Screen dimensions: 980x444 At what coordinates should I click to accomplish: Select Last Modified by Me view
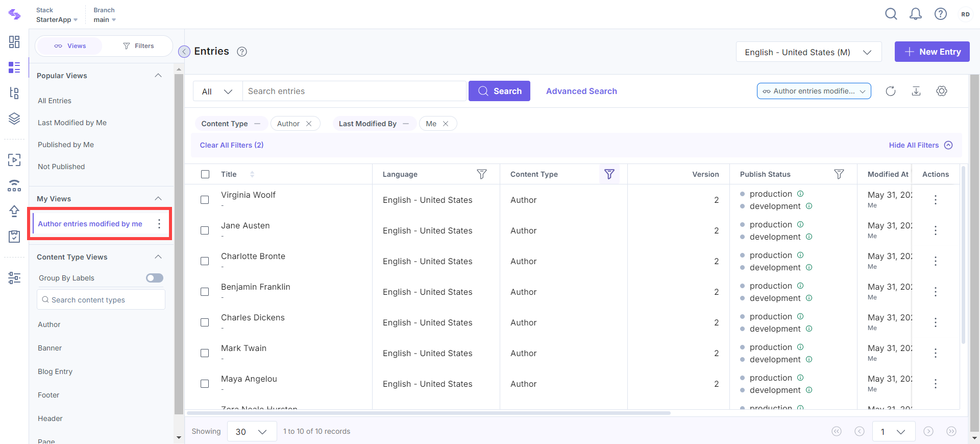click(72, 123)
